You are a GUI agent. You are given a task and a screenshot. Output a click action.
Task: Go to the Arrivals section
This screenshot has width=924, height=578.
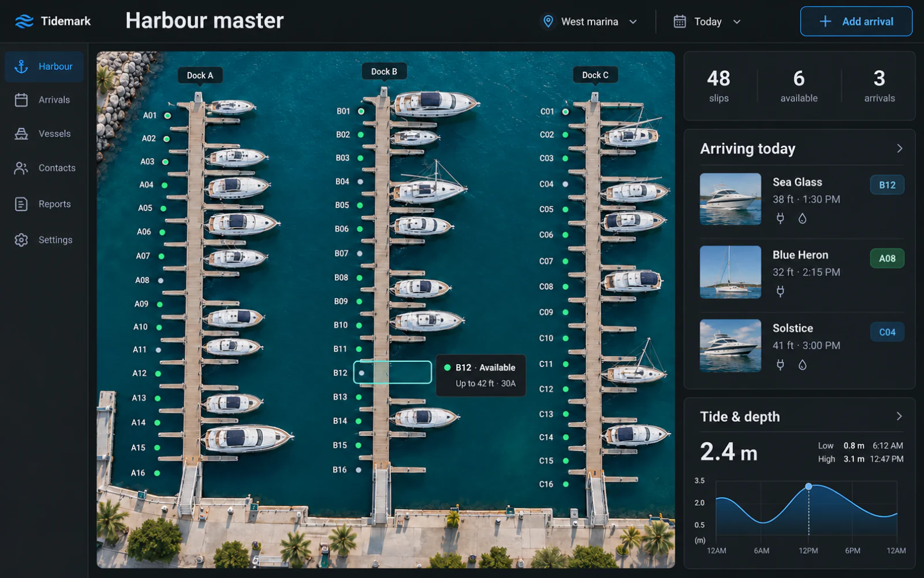point(44,100)
